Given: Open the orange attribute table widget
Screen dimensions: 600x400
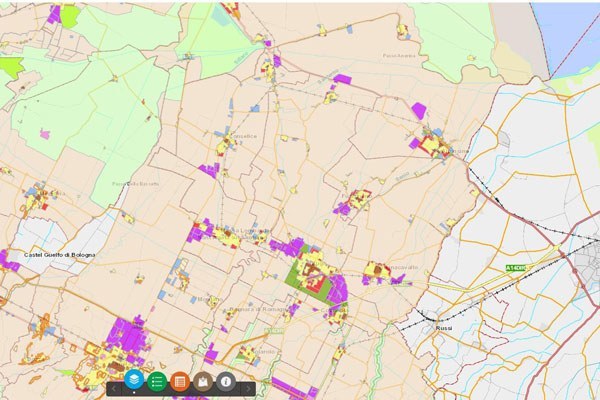Looking at the screenshot, I should [x=180, y=381].
